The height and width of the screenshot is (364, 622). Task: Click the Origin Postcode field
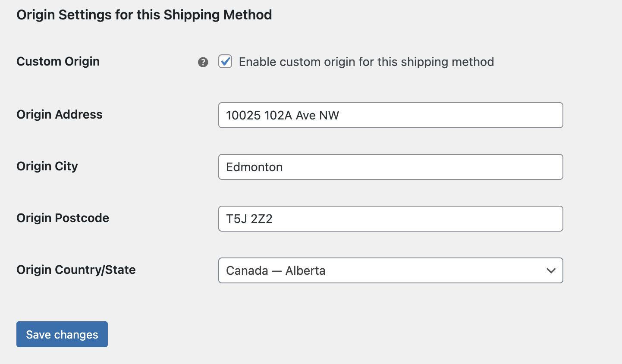point(390,219)
